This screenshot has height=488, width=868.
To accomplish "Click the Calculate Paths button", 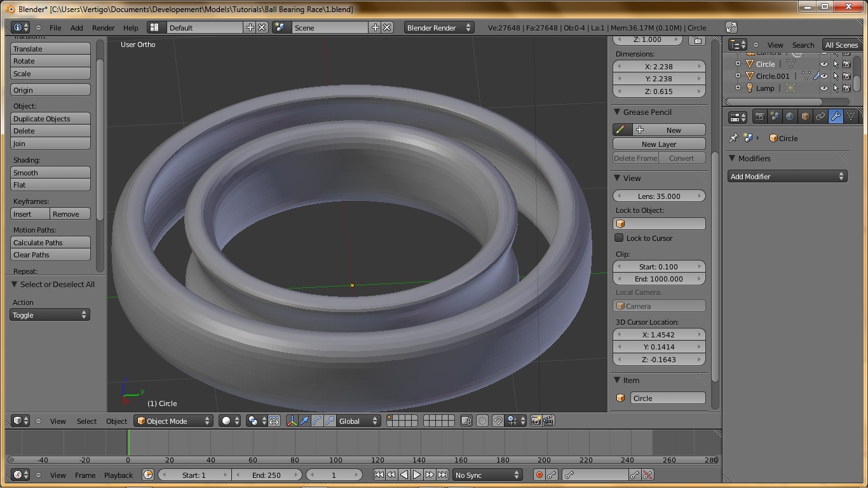I will click(50, 242).
